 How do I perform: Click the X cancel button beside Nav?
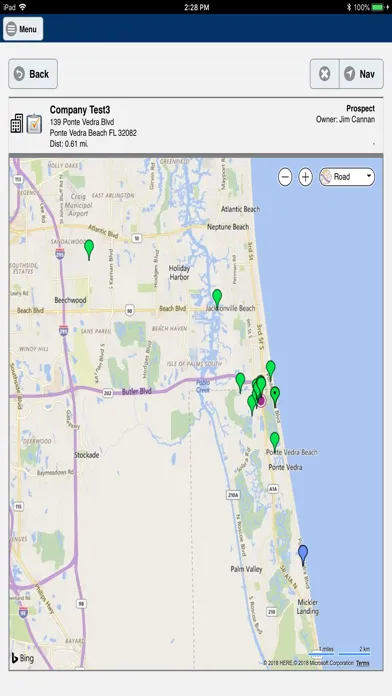(325, 74)
